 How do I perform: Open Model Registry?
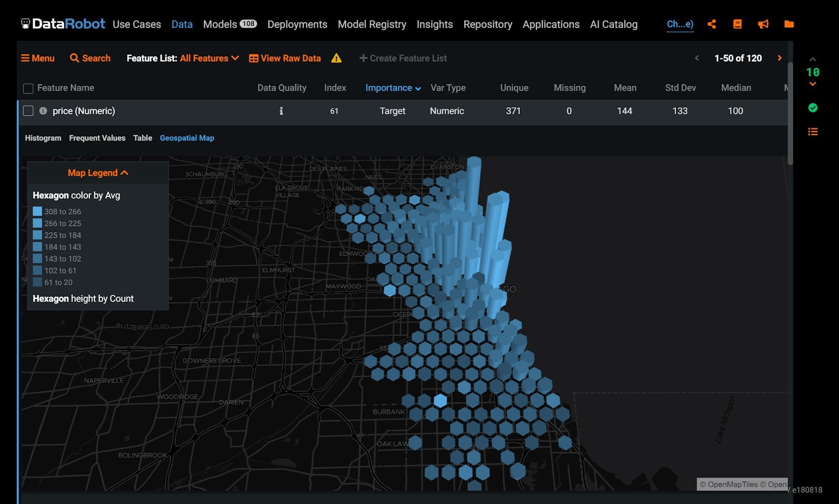point(372,24)
